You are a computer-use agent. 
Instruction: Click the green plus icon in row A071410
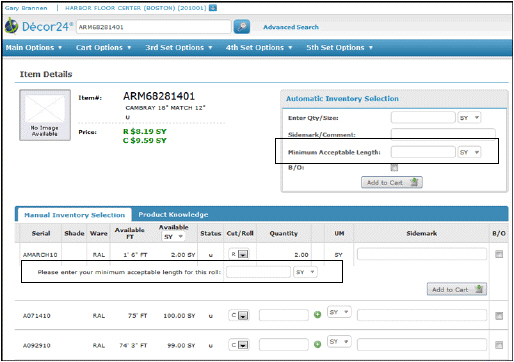(x=317, y=314)
